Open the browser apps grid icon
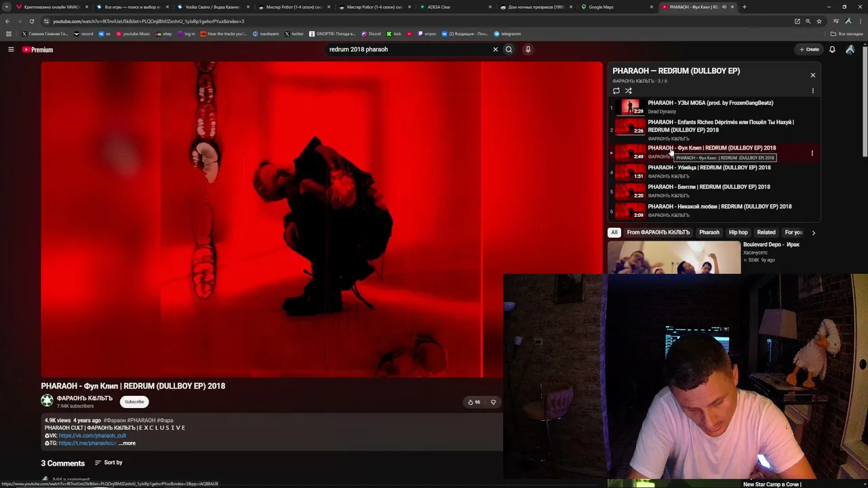Viewport: 868px width, 488px height. click(8, 34)
